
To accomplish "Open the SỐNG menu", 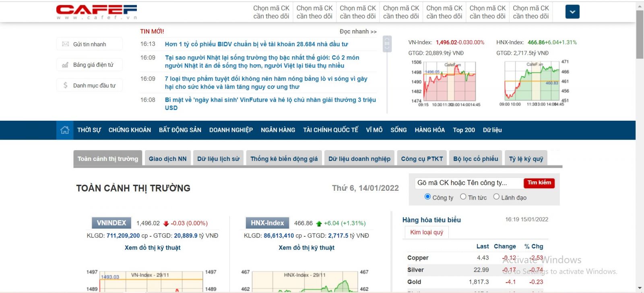I will 398,130.
